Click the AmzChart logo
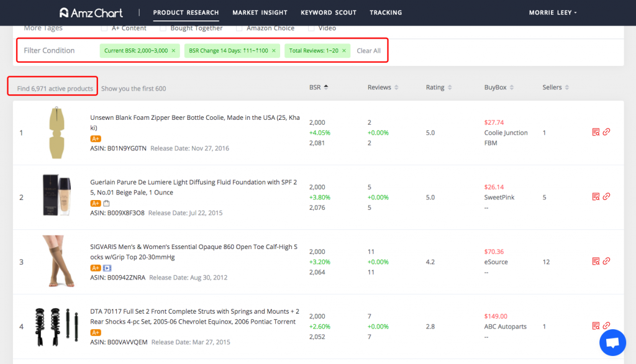 (x=91, y=13)
